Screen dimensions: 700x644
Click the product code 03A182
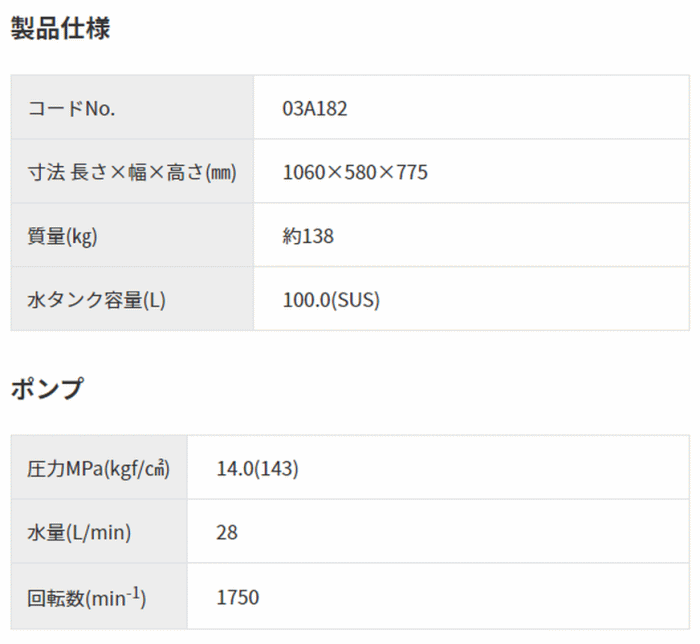[x=315, y=108]
